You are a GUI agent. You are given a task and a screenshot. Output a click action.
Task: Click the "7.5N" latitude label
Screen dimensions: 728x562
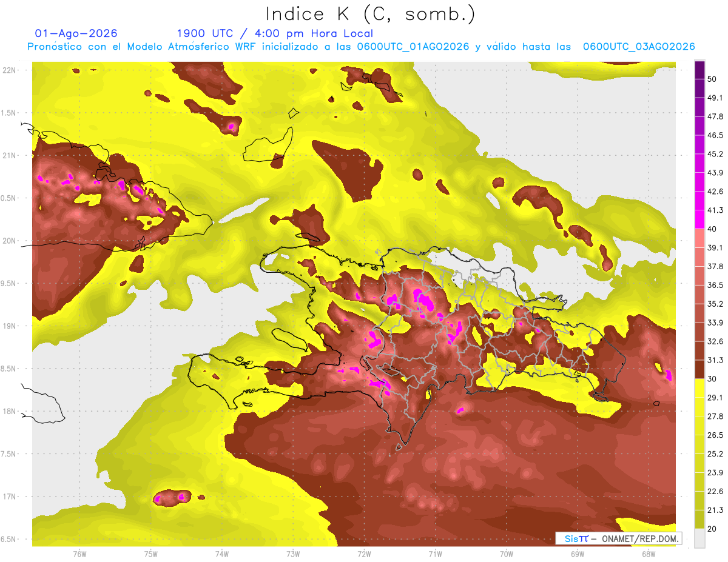pyautogui.click(x=8, y=454)
